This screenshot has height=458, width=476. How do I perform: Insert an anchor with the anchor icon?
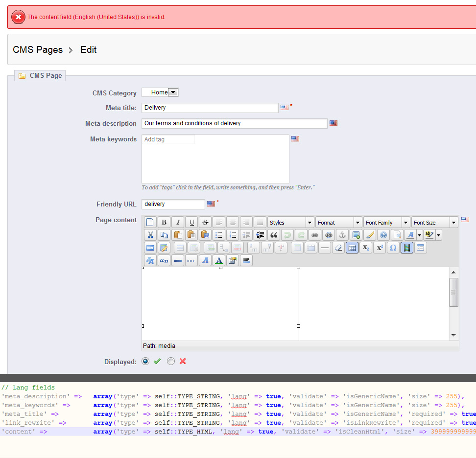pyautogui.click(x=342, y=235)
